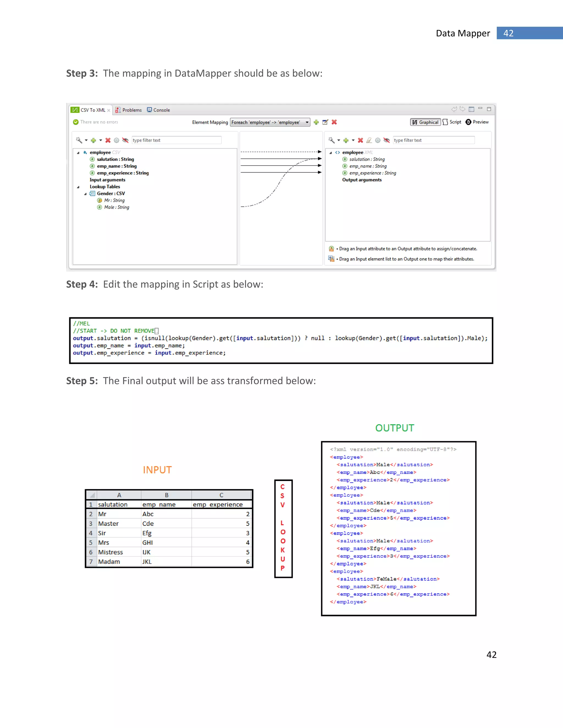Click the output pane eraser icon

(x=369, y=140)
